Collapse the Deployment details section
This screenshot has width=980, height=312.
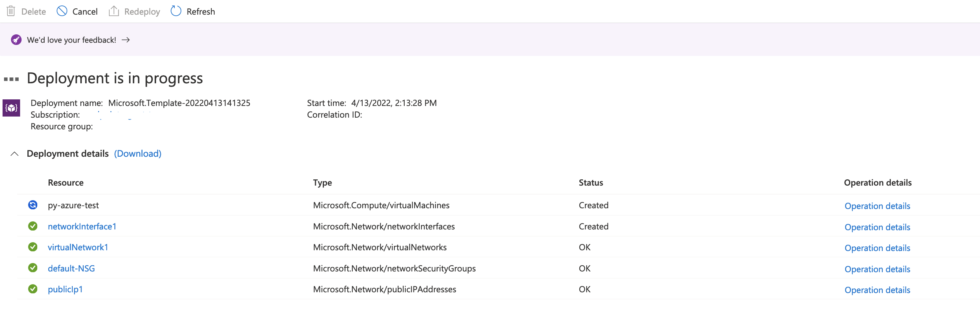point(15,153)
